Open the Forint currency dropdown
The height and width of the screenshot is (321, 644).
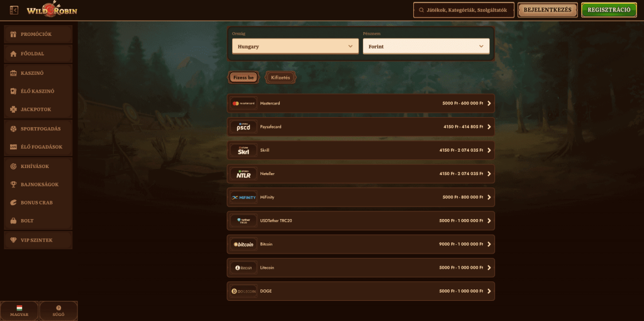tap(426, 47)
